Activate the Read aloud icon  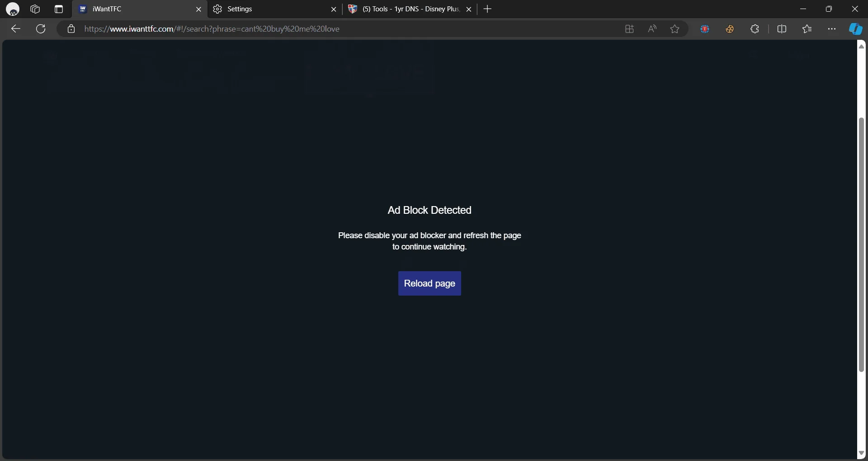tap(652, 29)
